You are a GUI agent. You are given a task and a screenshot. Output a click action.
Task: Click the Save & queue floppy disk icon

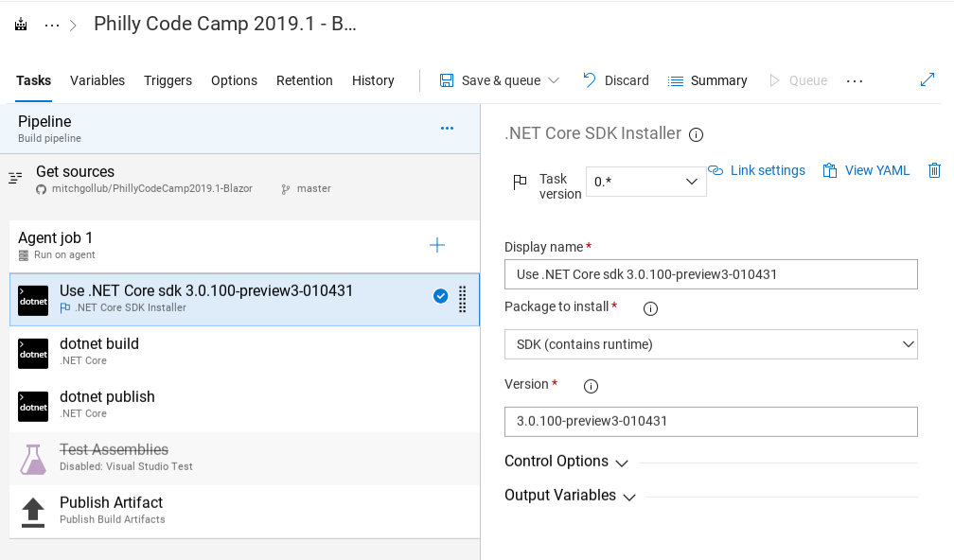(447, 80)
